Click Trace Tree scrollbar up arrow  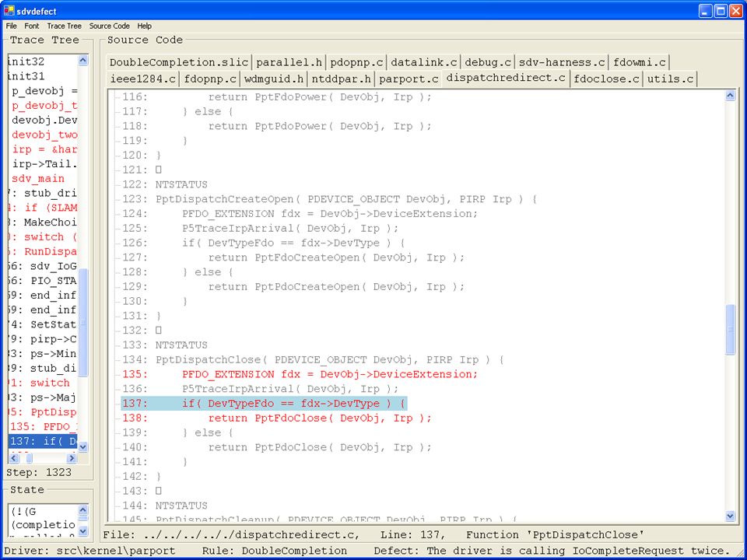tap(83, 61)
